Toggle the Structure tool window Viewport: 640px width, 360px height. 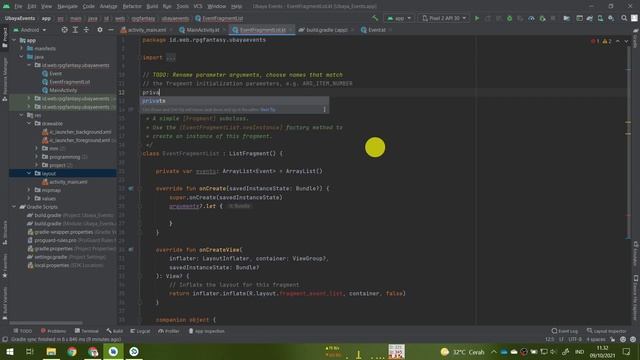tap(4, 233)
